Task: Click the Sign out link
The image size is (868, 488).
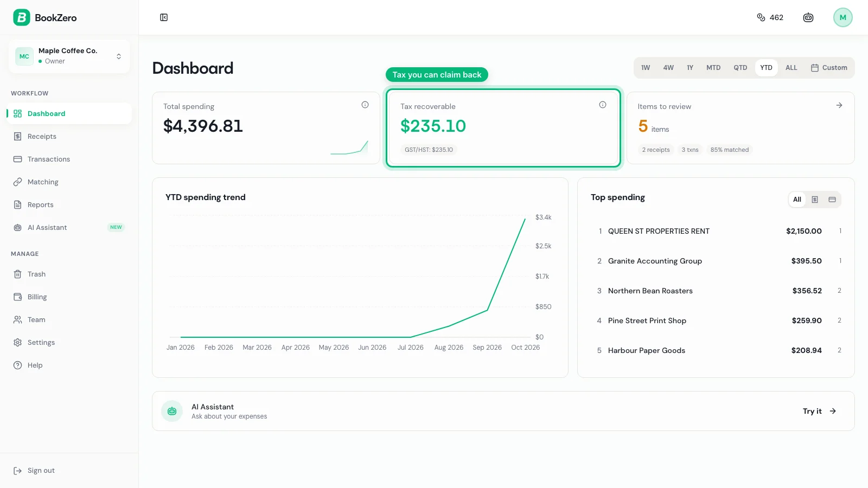Action: (x=34, y=470)
